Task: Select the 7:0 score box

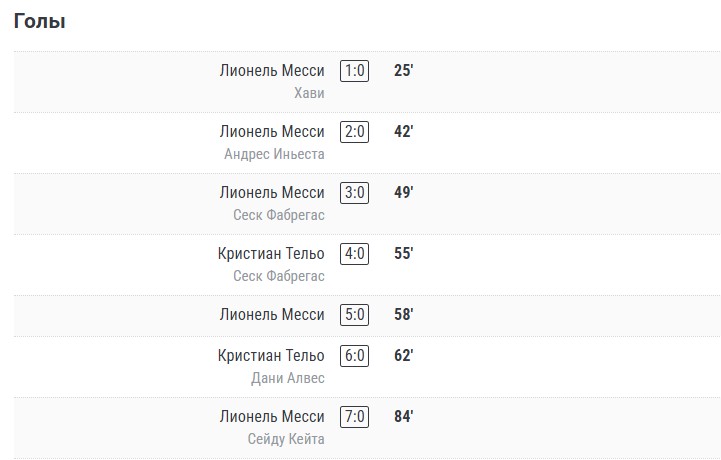Action: click(x=354, y=417)
